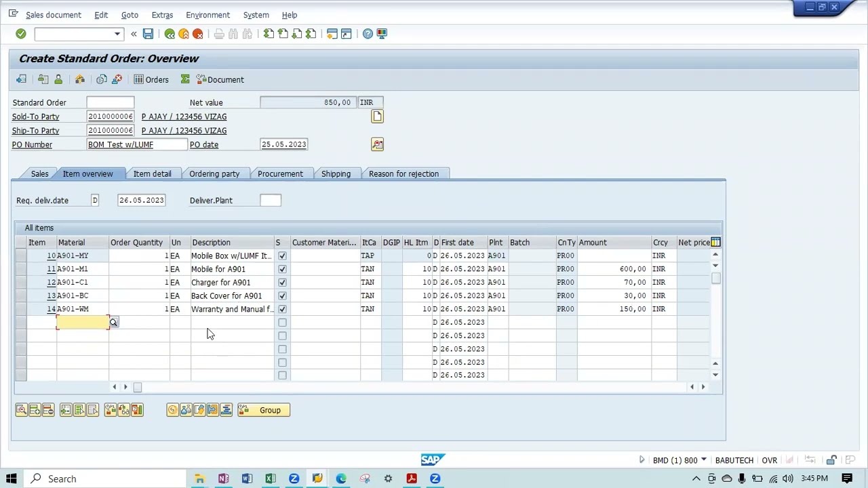Switch to the Procurement tab
Screen dimensions: 868x488
pyautogui.click(x=280, y=174)
